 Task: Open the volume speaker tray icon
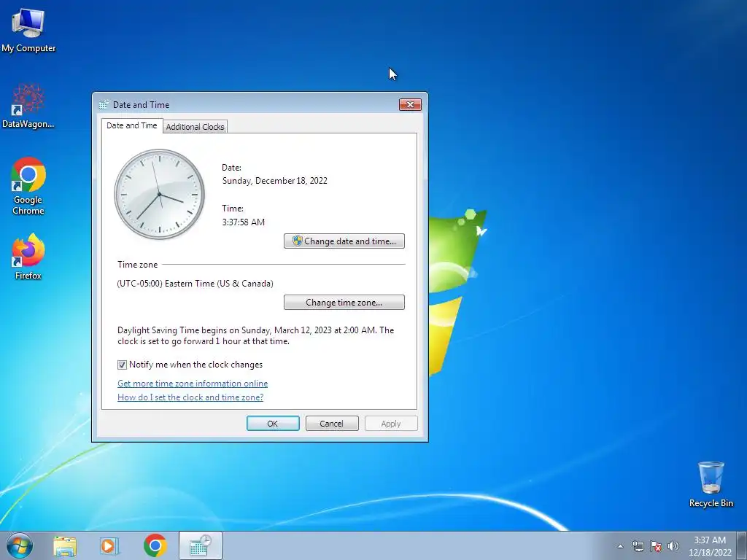(x=673, y=546)
